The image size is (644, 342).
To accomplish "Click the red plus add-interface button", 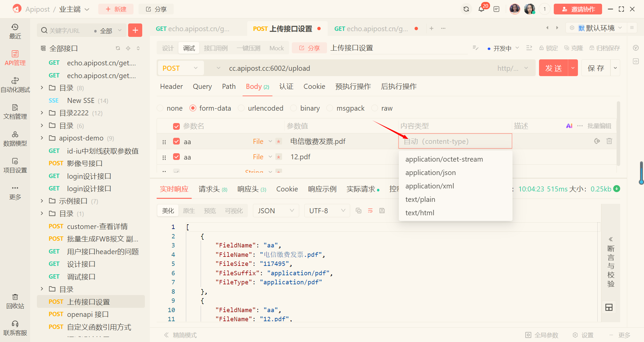I will 135,30.
